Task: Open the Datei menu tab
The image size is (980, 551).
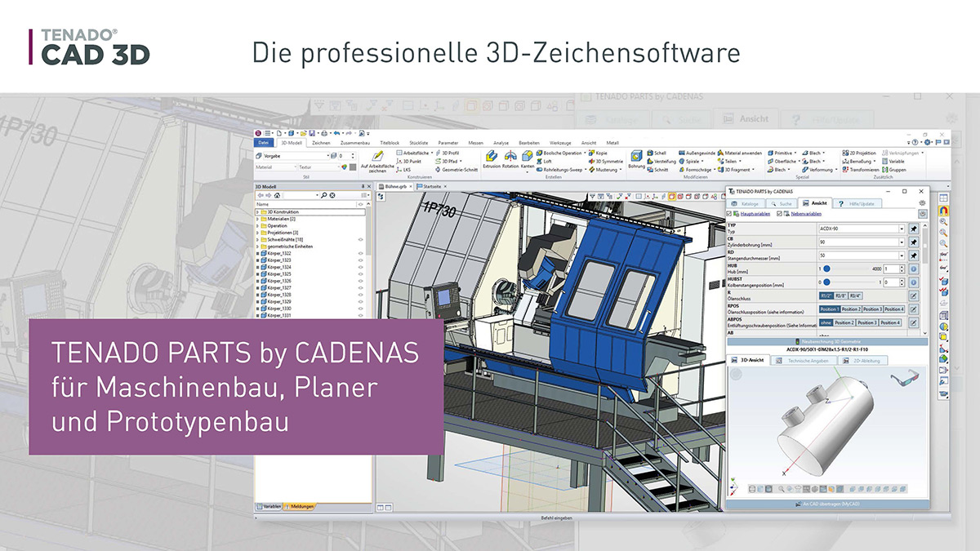Action: 263,143
